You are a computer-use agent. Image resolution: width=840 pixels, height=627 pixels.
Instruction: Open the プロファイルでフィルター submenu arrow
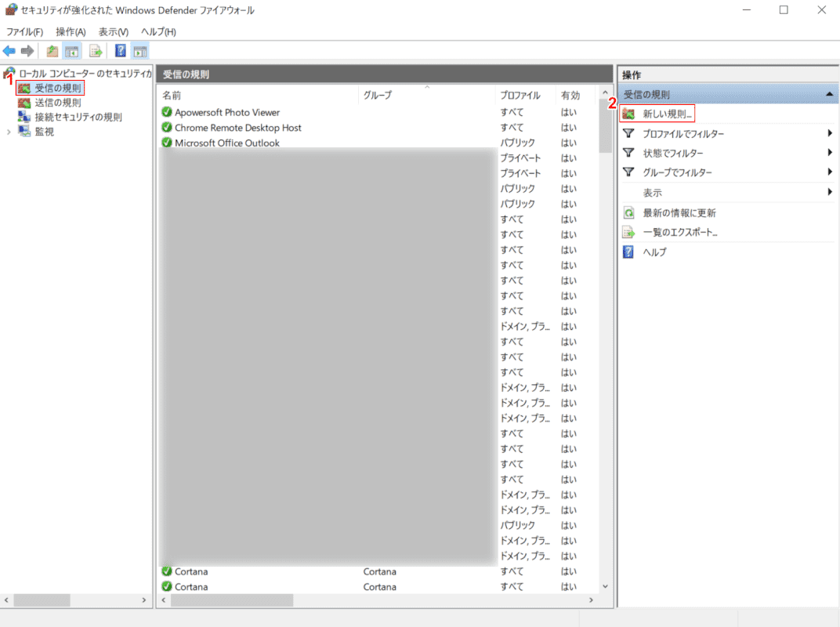click(830, 133)
